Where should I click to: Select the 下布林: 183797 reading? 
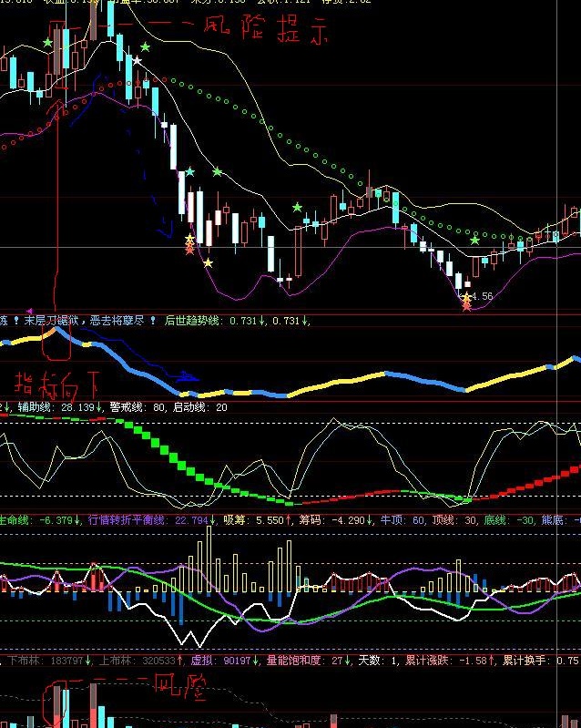click(x=49, y=661)
